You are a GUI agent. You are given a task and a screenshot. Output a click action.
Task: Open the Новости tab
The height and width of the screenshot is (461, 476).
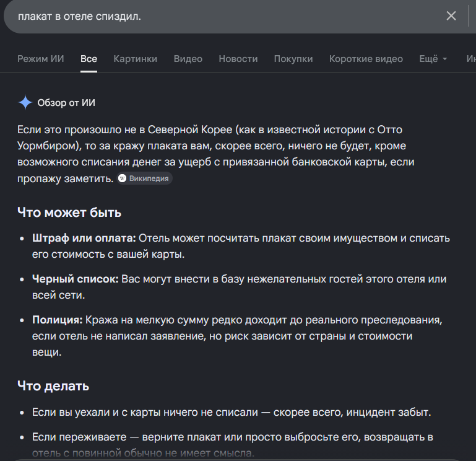pos(238,59)
